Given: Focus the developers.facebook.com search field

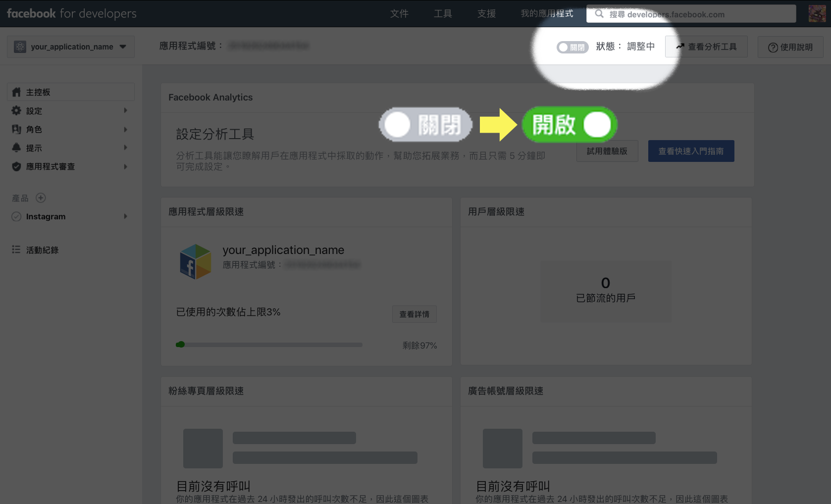Looking at the screenshot, I should click(x=691, y=14).
